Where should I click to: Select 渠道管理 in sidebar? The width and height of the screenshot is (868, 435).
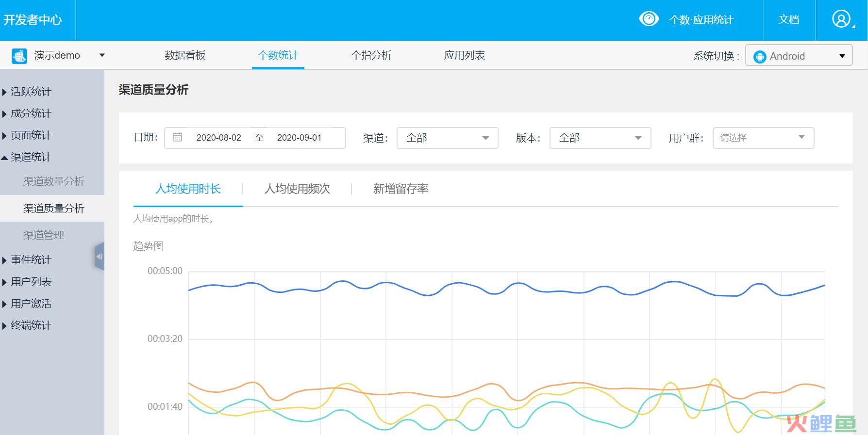tap(44, 235)
